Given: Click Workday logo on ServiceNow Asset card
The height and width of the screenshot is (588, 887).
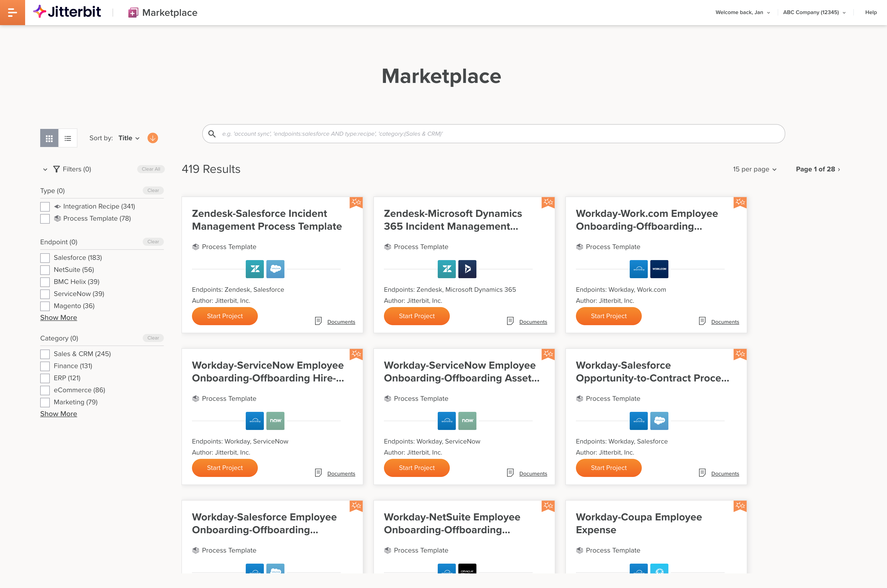Looking at the screenshot, I should 447,421.
